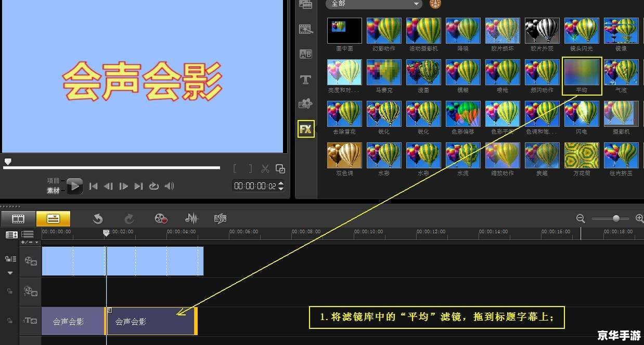Select the 漫画 filter thumbnail

point(423,72)
